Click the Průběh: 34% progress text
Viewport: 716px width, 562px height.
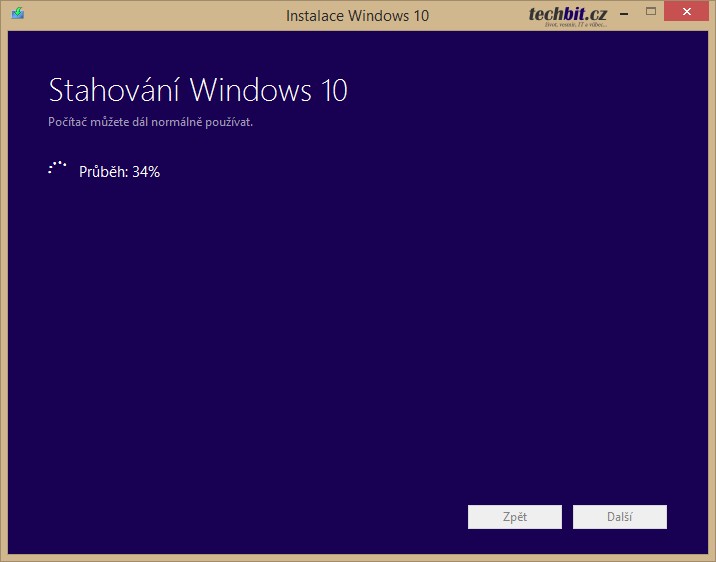[x=119, y=171]
